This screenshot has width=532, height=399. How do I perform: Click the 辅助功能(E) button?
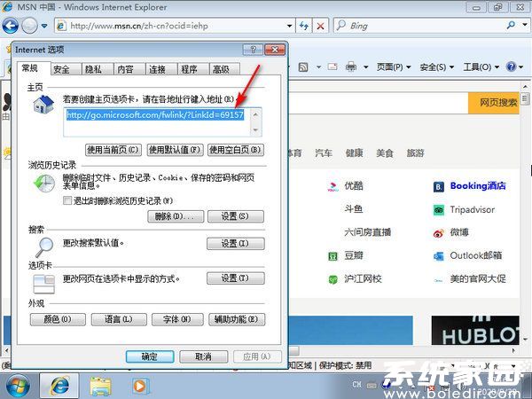[237, 319]
